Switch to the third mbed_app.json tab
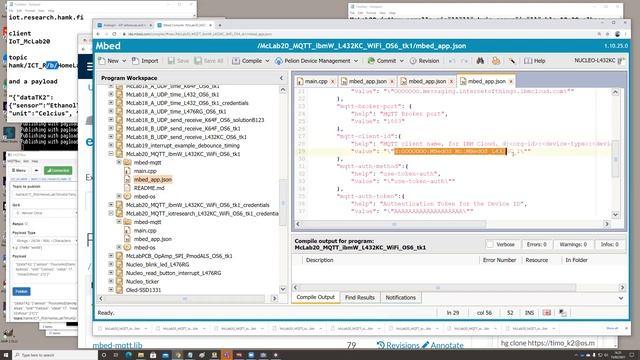The width and height of the screenshot is (640, 360). 487,81
